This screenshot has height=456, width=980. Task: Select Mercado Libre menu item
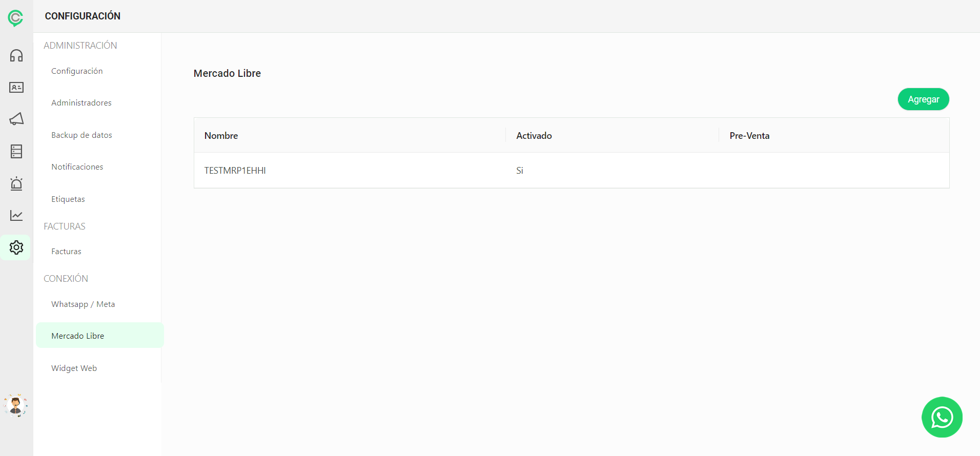tap(100, 336)
